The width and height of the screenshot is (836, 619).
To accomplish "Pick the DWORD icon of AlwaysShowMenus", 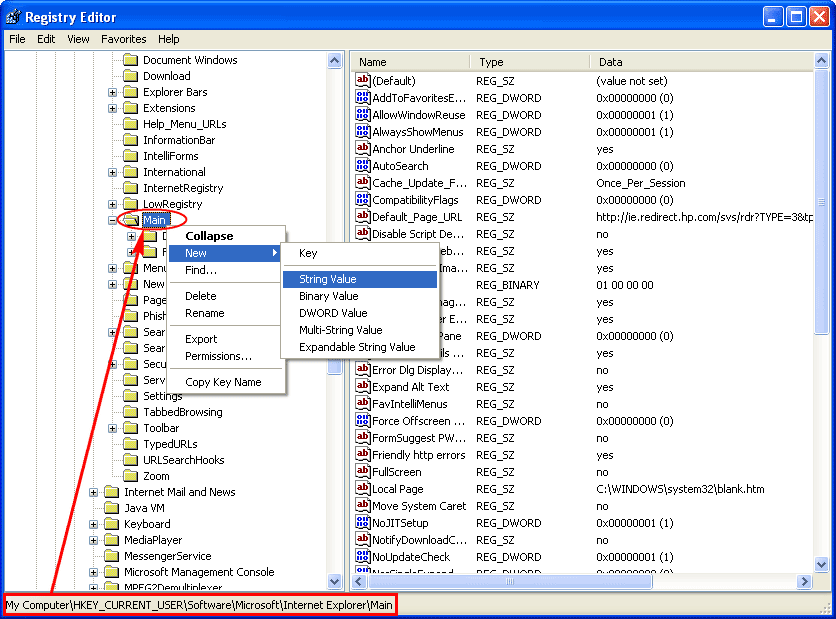I will click(363, 132).
